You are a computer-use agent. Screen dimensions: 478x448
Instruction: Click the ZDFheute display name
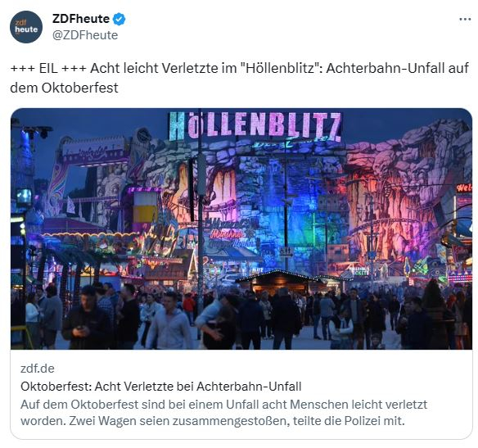tap(81, 19)
